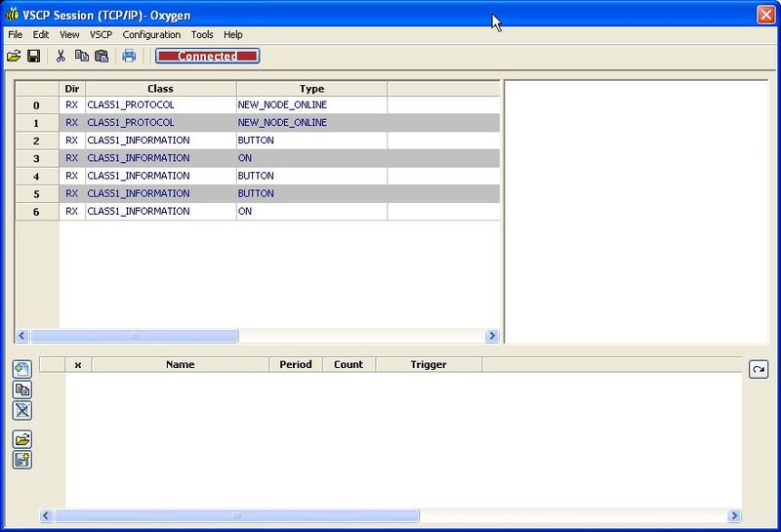This screenshot has width=781, height=532.
Task: Delete the transmission row with crossed-out icon
Action: (x=22, y=410)
